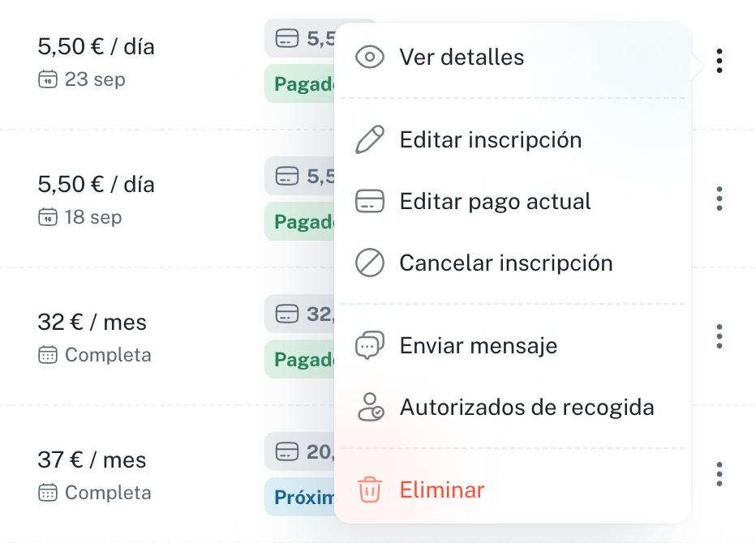Open three-dot menu for the 23 sep row
Viewport: 756px width, 543px height.
tap(719, 62)
